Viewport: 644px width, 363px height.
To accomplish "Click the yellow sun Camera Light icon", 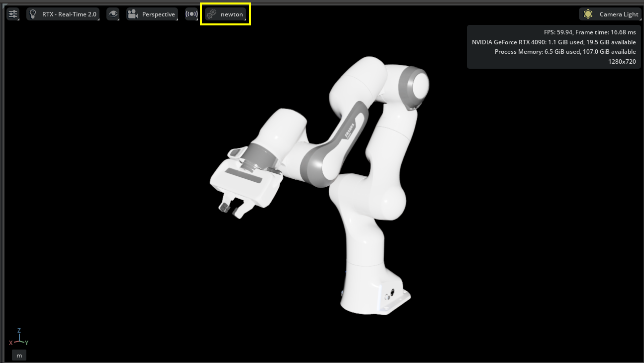I will point(588,14).
